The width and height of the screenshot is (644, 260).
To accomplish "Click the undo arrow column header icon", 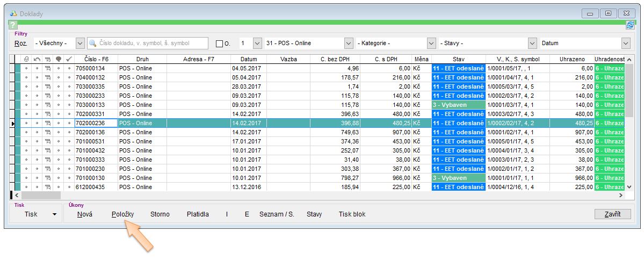I will [x=37, y=59].
